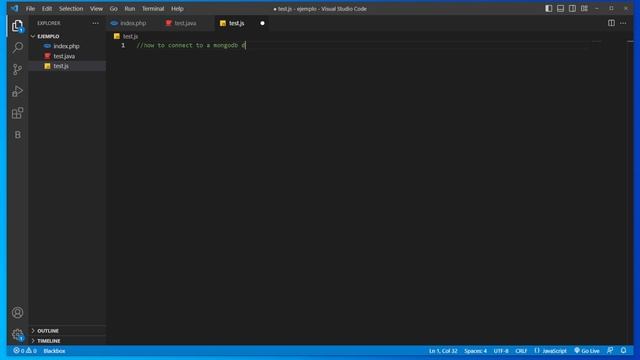Open notifications bell in status bar
This screenshot has height=360, width=640.
click(x=623, y=351)
